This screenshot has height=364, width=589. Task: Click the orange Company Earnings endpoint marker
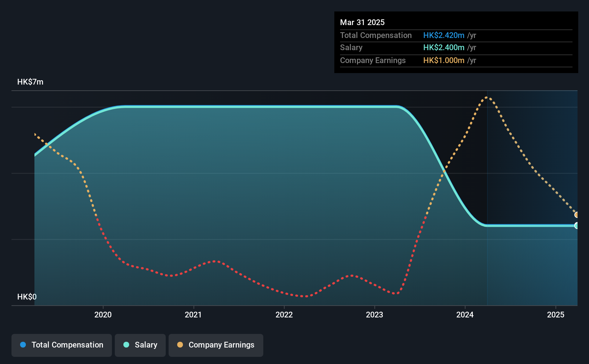click(x=577, y=215)
